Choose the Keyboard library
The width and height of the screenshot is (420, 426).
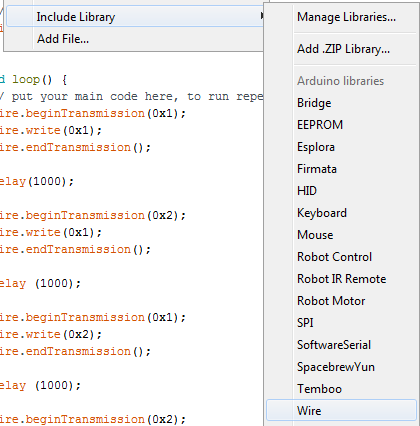coord(342,213)
